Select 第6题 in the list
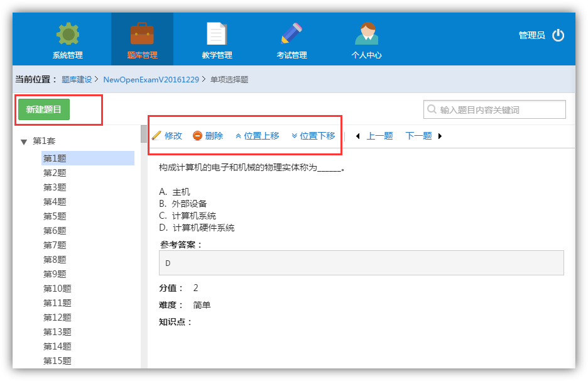This screenshot has height=381, width=588. coord(55,231)
